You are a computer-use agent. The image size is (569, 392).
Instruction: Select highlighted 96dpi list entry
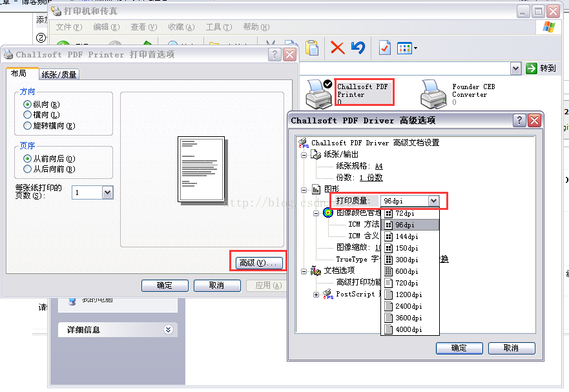(x=410, y=225)
